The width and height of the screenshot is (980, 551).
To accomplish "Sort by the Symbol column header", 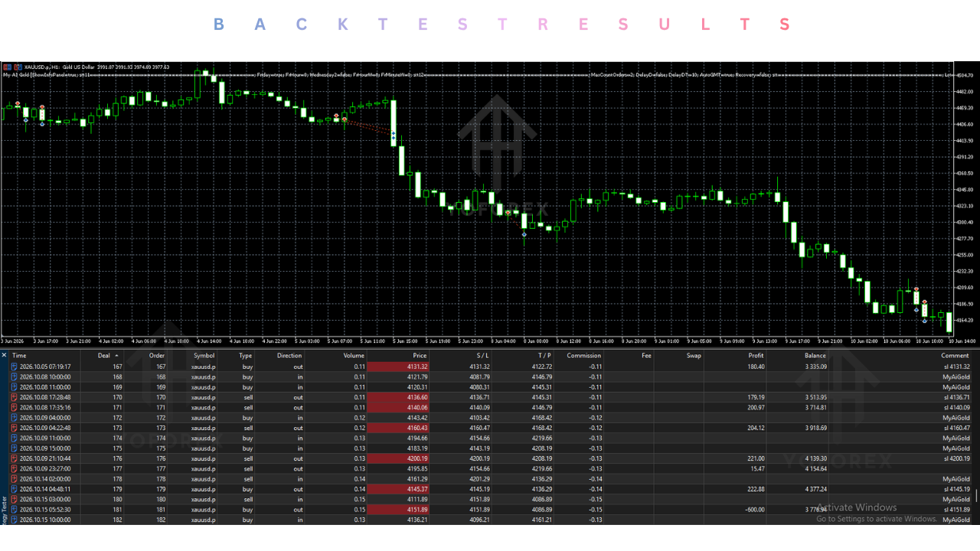I will coord(204,355).
